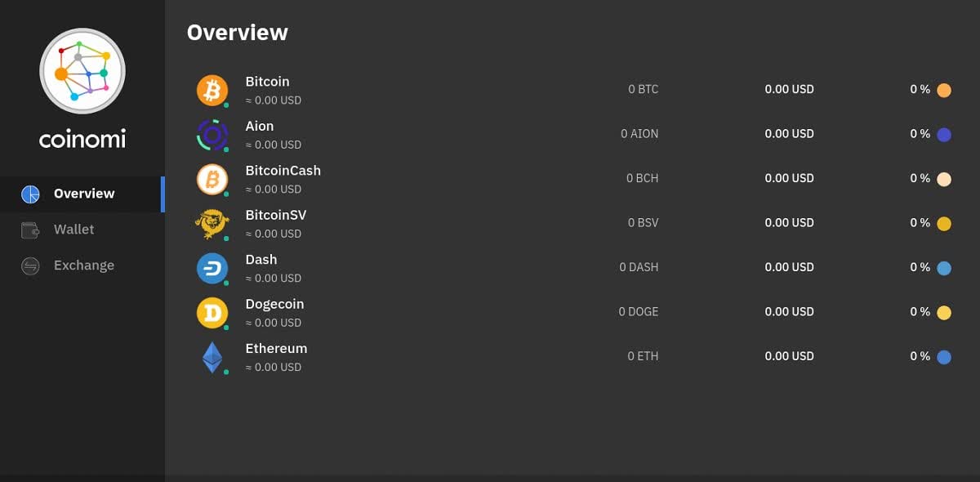Click the Exchange swap icon

click(x=30, y=266)
